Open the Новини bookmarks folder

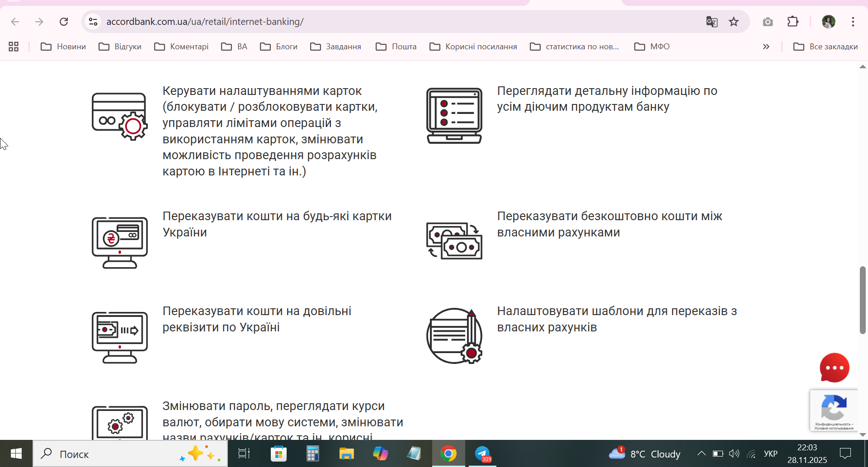[63, 47]
